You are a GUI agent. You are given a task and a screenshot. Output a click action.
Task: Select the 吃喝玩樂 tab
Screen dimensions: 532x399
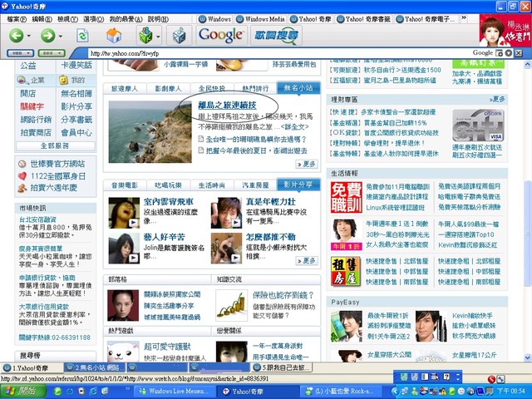pyautogui.click(x=168, y=185)
